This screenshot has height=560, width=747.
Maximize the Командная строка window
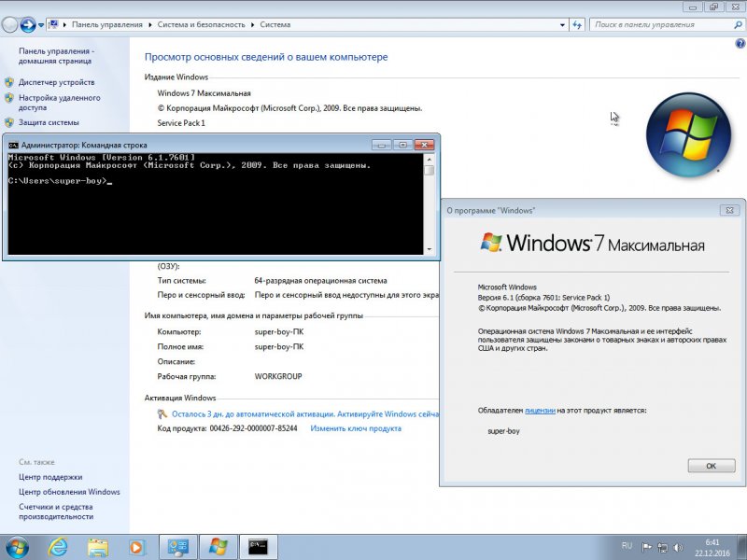[402, 145]
